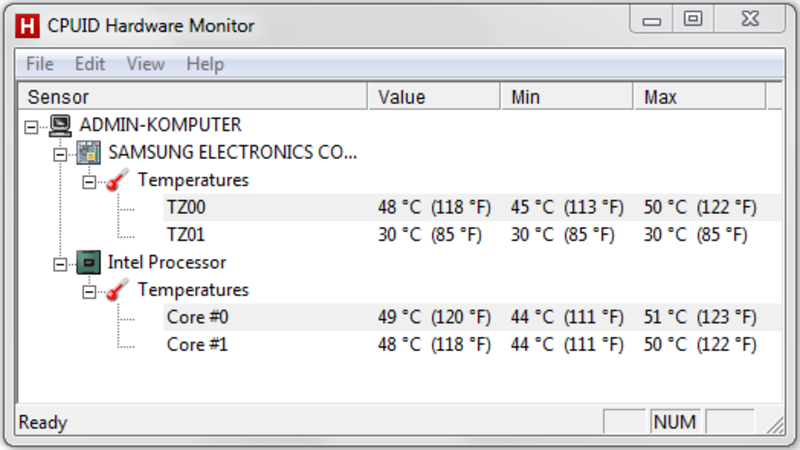Click the ADMIN-KOMPUTER computer icon
This screenshot has width=800, height=450.
[x=61, y=126]
